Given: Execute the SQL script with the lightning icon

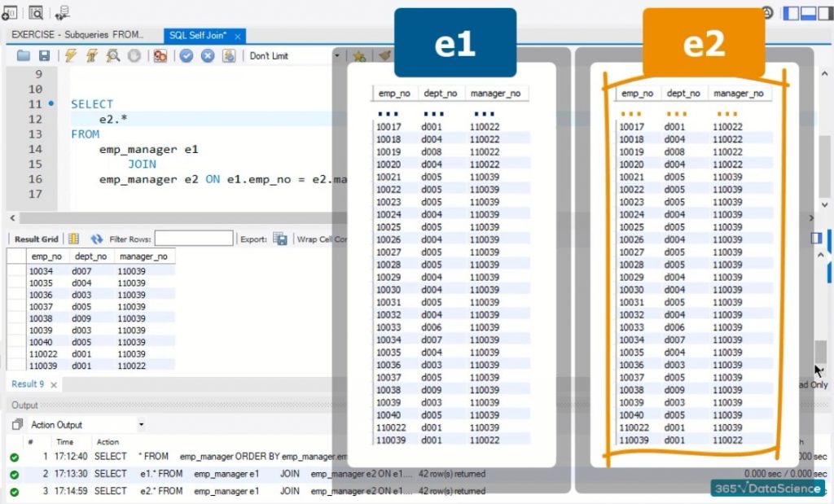Looking at the screenshot, I should point(69,55).
